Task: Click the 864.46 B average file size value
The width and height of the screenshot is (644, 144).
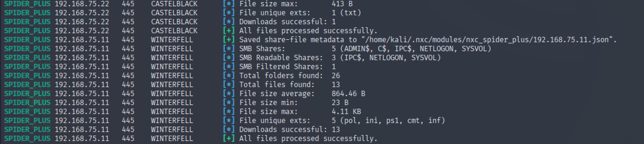Action: click(348, 94)
